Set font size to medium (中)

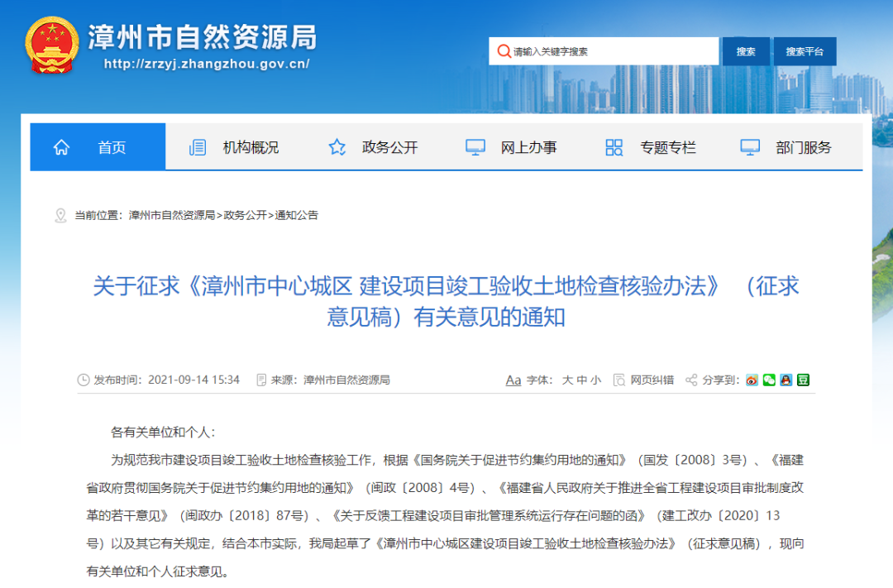582,380
